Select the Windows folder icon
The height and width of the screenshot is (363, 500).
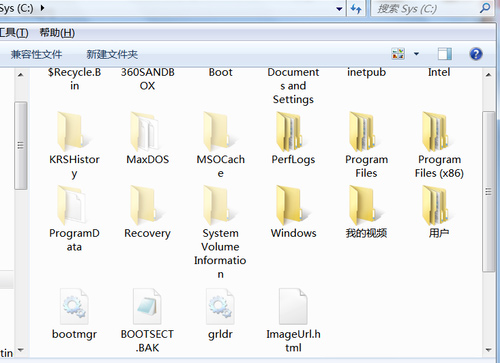tap(292, 206)
